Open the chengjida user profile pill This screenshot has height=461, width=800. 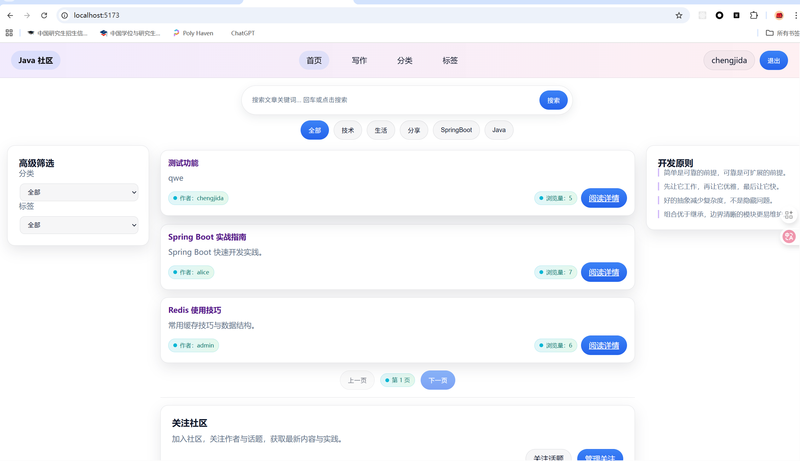(x=729, y=60)
